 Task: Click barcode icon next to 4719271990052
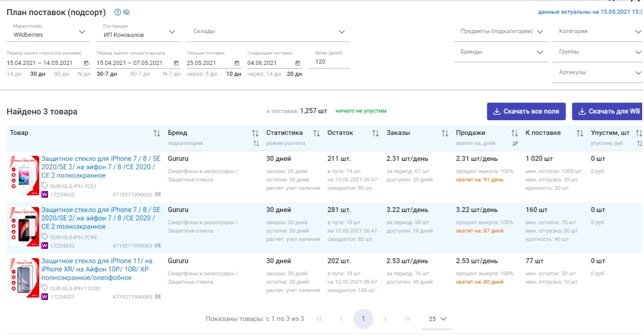pos(158,195)
